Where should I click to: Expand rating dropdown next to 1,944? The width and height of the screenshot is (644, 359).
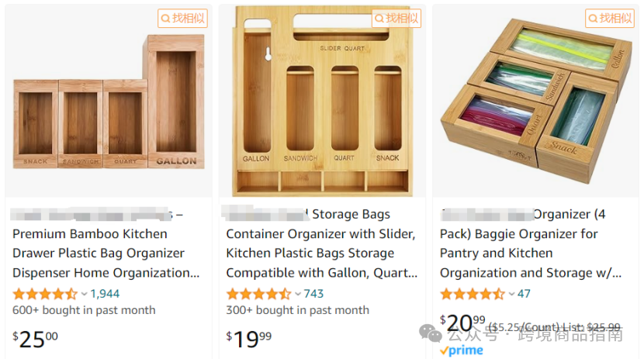pyautogui.click(x=85, y=294)
